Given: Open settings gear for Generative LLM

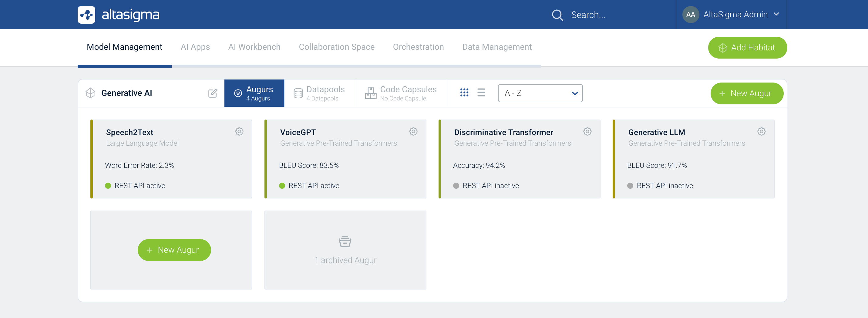Looking at the screenshot, I should click(x=761, y=131).
